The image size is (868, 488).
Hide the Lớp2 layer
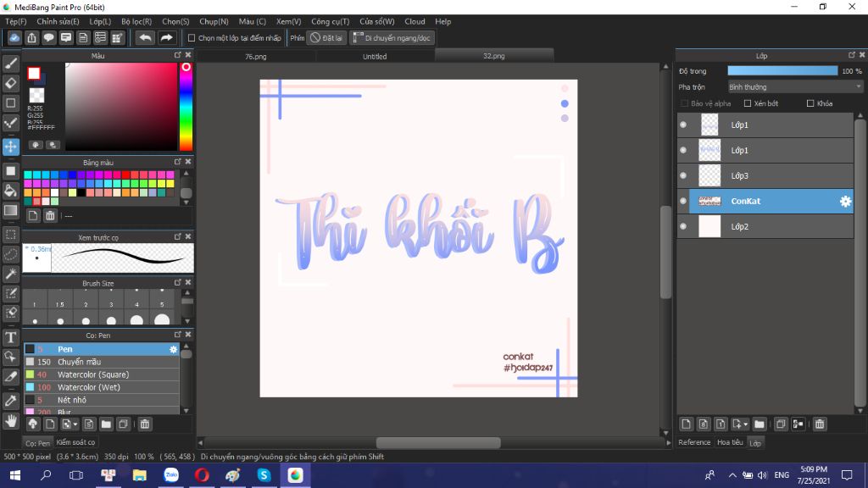click(x=683, y=227)
